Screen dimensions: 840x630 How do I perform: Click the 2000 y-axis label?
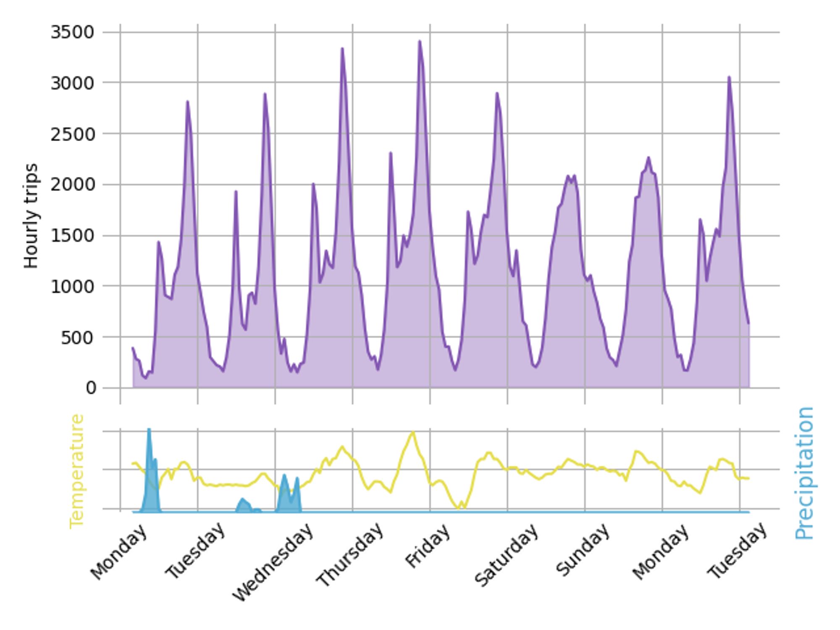[x=72, y=185]
